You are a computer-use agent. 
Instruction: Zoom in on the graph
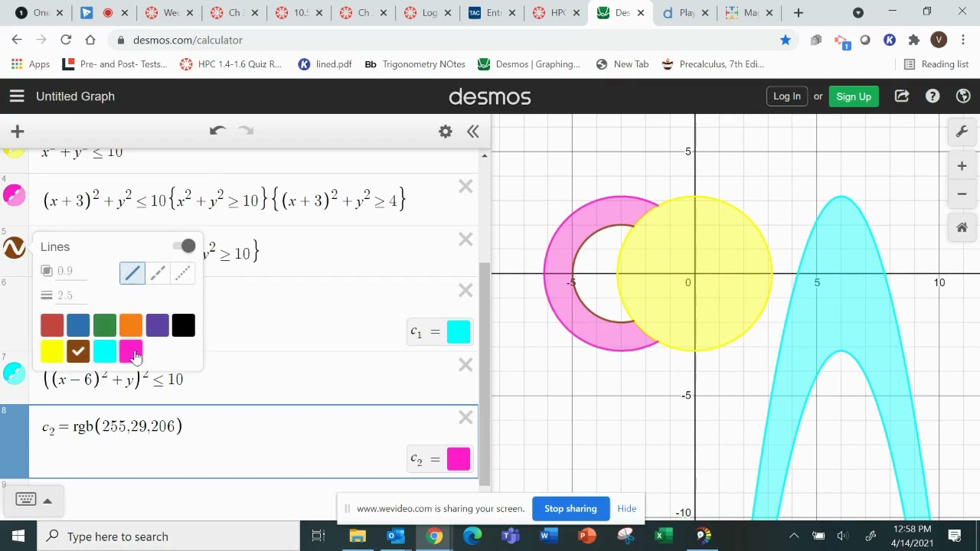pyautogui.click(x=962, y=166)
